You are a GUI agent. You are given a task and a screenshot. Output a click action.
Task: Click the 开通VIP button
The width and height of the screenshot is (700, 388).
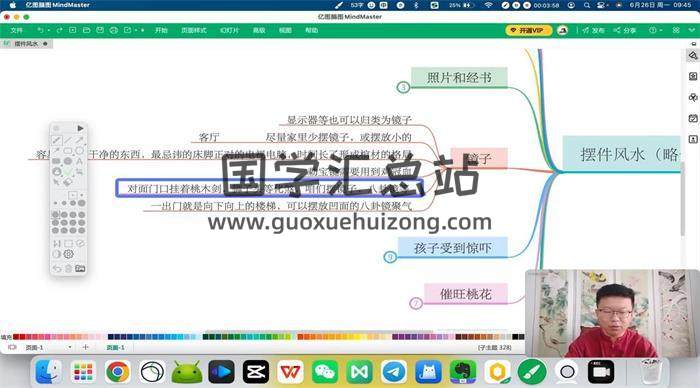coord(528,30)
